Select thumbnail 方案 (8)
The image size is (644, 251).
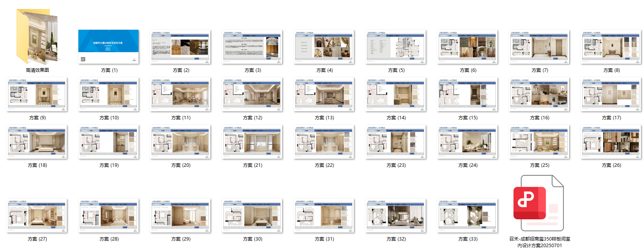click(x=611, y=47)
